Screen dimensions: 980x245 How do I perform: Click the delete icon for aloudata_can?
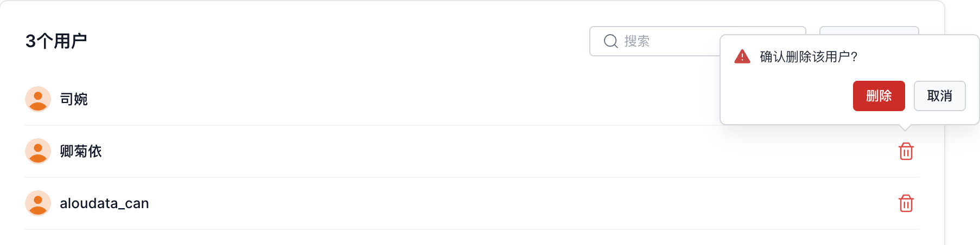pyautogui.click(x=906, y=203)
